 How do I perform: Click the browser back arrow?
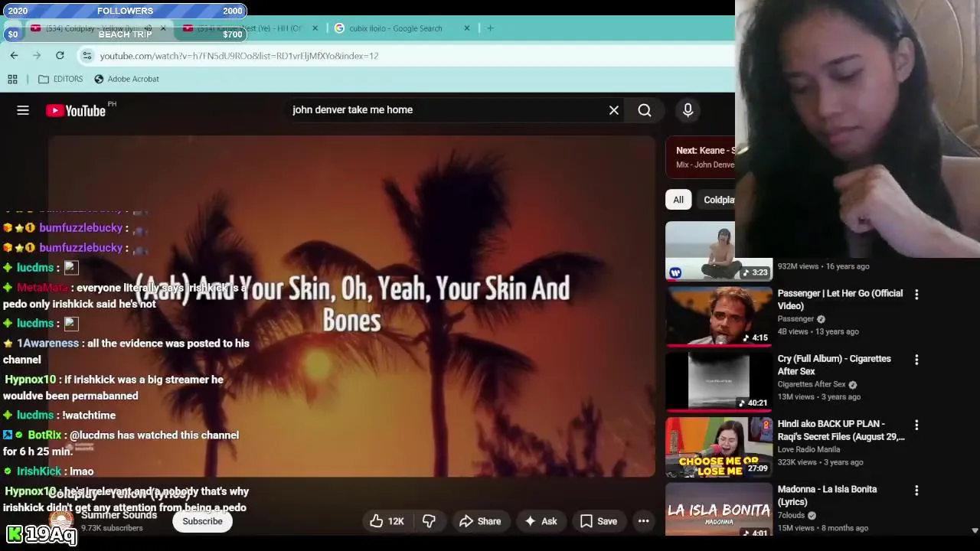point(14,55)
